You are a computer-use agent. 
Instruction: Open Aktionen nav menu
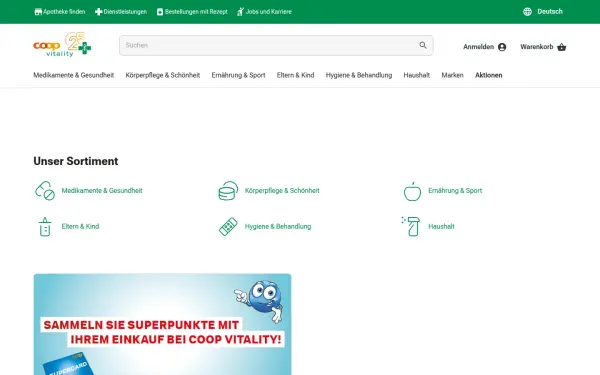tap(489, 75)
